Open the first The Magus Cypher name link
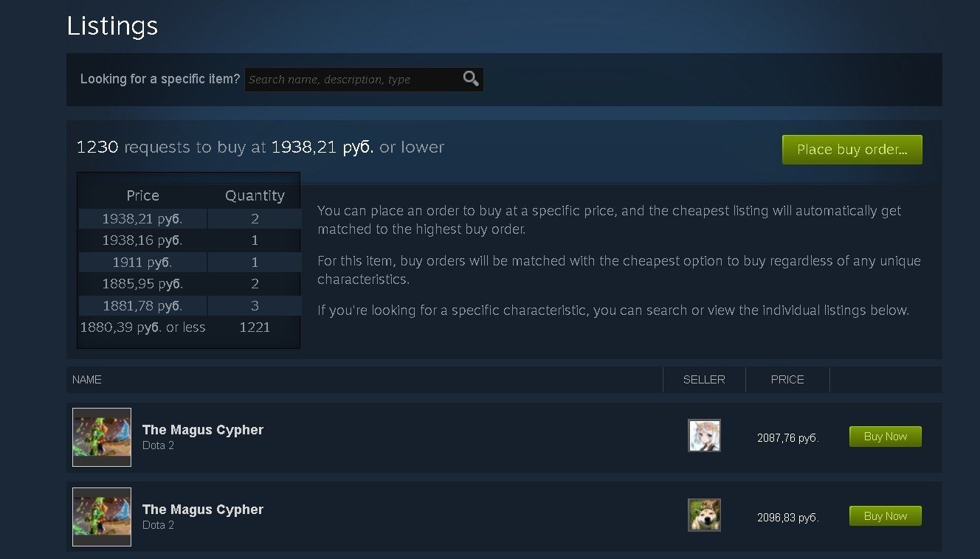Viewport: 980px width, 559px height. [x=203, y=430]
